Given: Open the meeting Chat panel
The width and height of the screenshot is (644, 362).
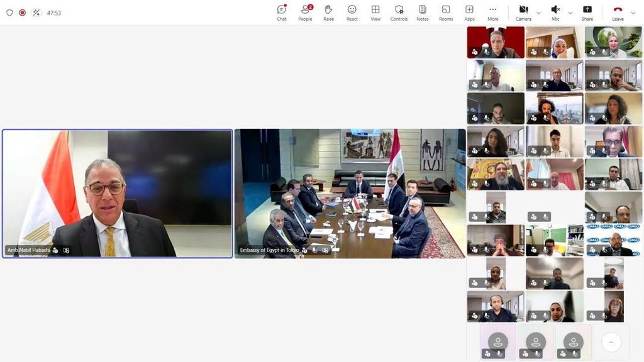Looking at the screenshot, I should (282, 13).
